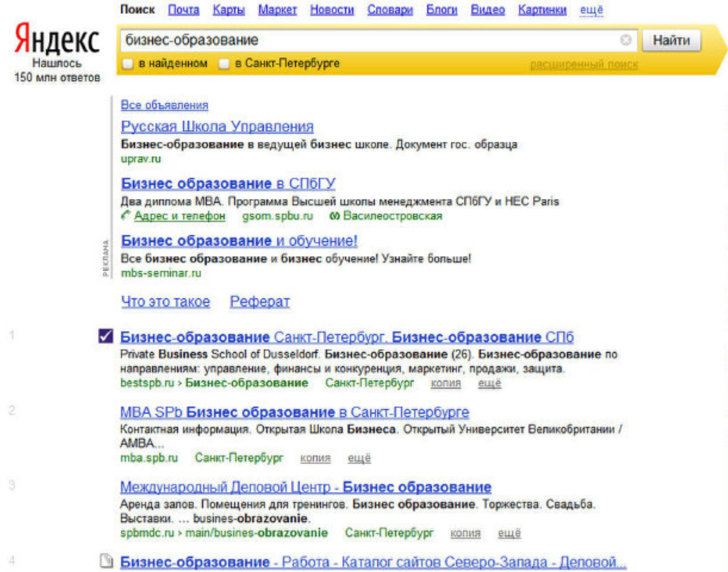Screen dimensions: 728x572
Task: Open the Словари tab
Action: point(390,10)
